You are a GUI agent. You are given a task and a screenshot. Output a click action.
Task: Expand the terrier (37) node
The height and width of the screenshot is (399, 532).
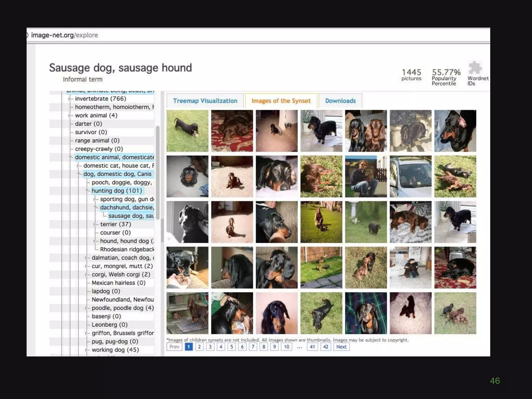95,224
